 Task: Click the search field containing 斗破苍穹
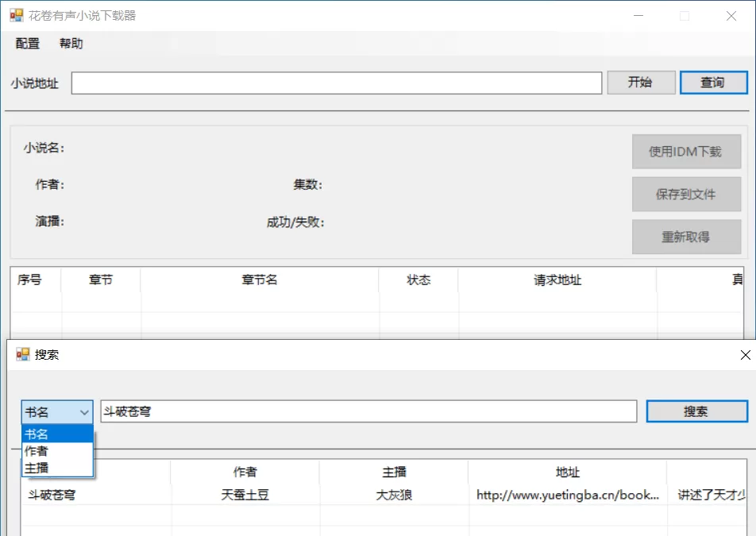[x=368, y=411]
